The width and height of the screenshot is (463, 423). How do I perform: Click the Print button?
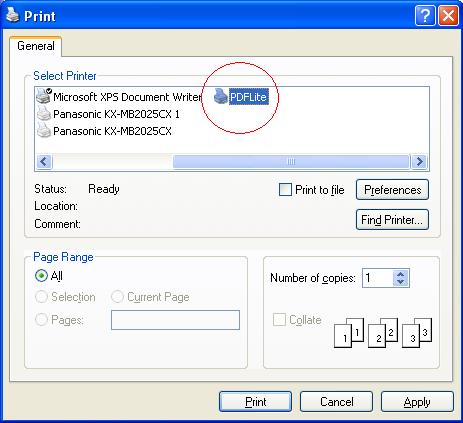click(x=255, y=402)
